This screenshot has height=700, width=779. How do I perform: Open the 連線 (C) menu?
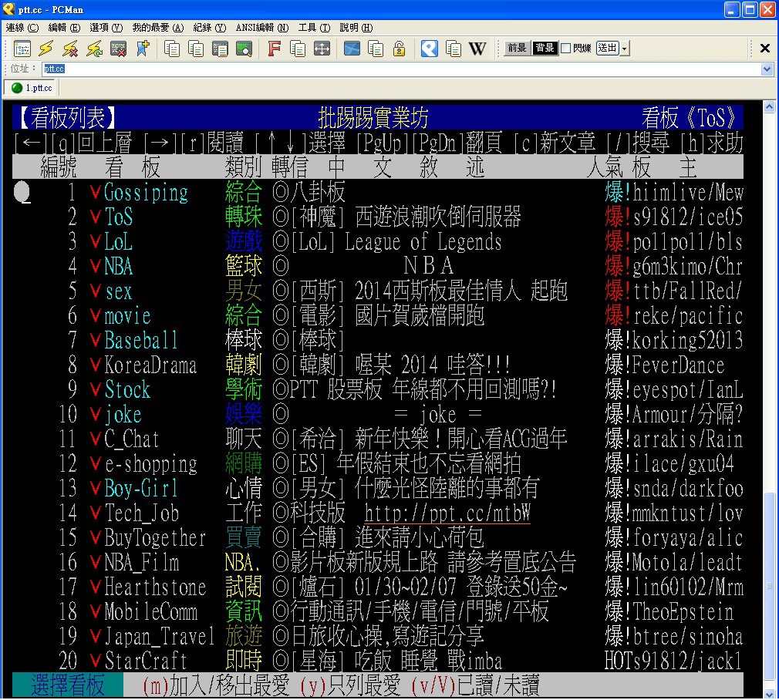[22, 28]
